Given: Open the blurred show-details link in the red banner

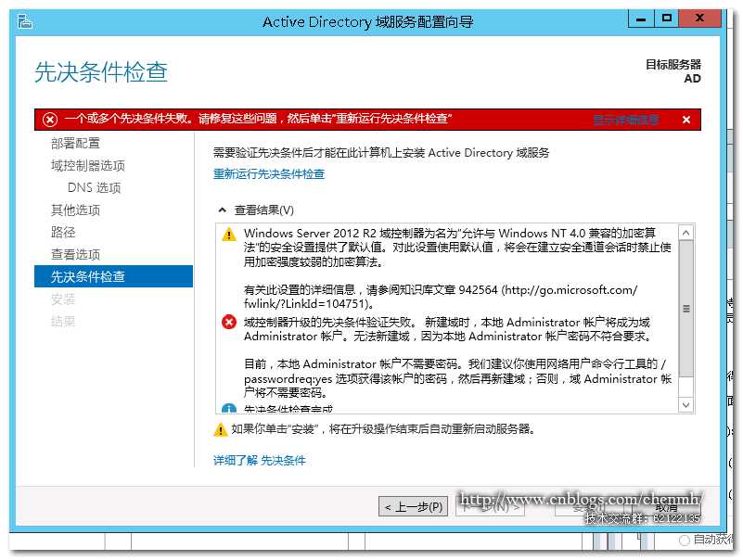Looking at the screenshot, I should click(626, 120).
